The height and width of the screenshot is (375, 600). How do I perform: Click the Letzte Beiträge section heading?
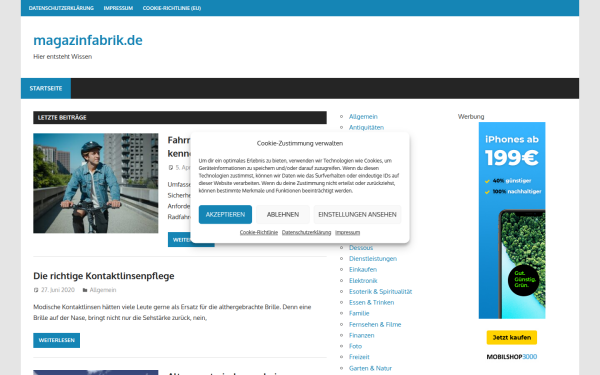(180, 117)
